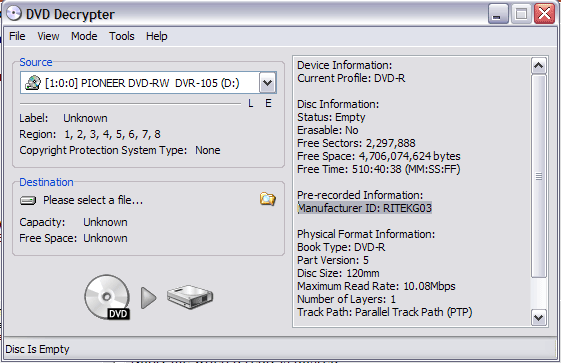The width and height of the screenshot is (561, 363).
Task: Open the View menu
Action: click(48, 36)
